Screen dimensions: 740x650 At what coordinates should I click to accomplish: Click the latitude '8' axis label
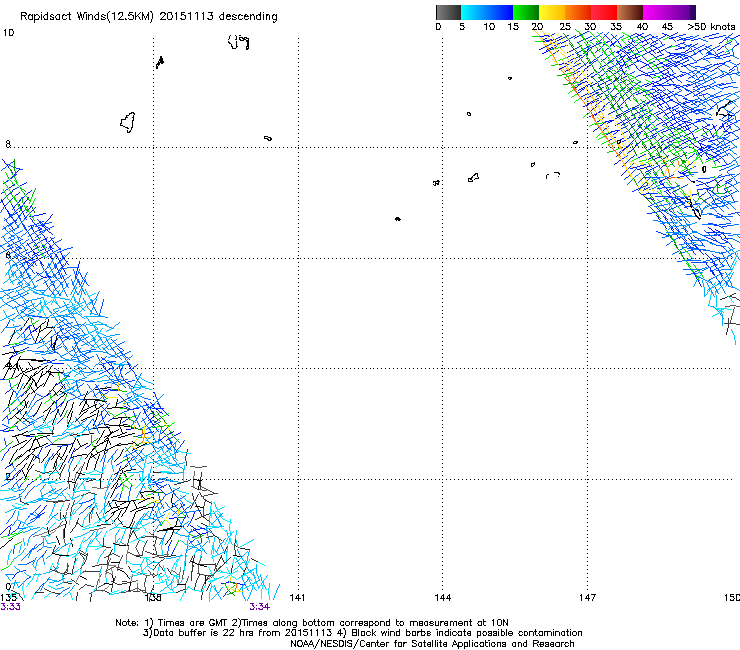click(x=8, y=144)
